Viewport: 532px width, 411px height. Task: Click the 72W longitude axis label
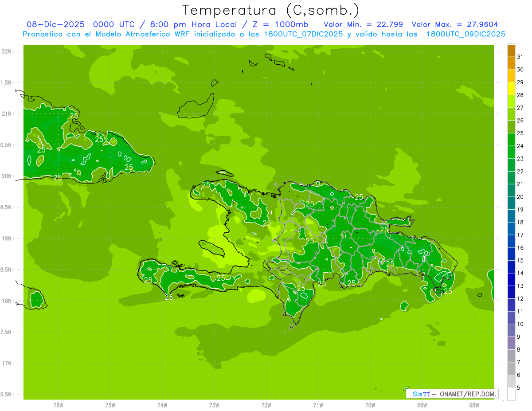coord(266,405)
